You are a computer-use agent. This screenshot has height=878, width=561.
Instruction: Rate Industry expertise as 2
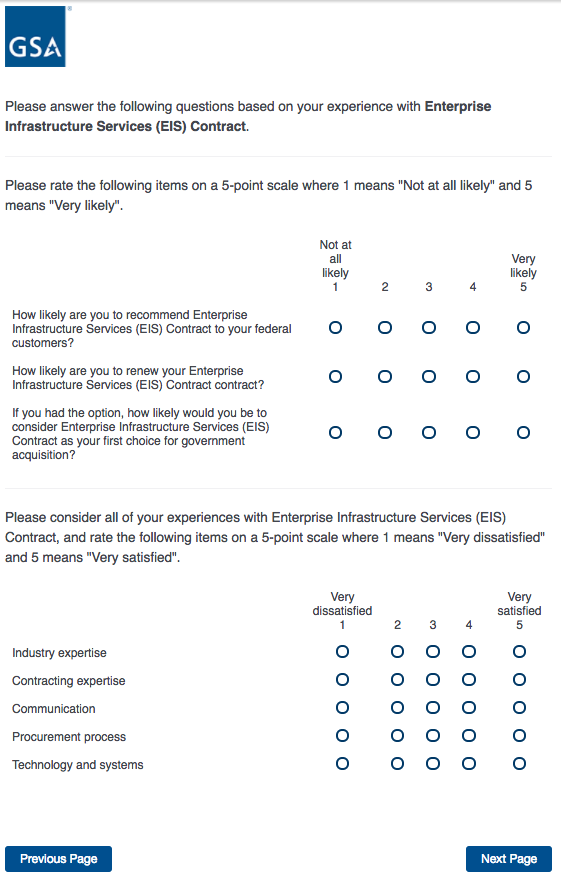pyautogui.click(x=398, y=652)
